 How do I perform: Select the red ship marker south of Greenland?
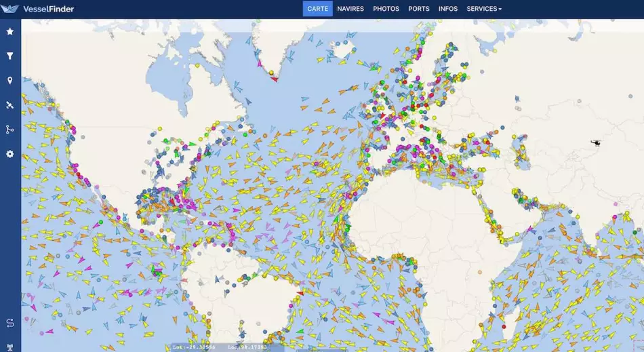click(x=275, y=79)
